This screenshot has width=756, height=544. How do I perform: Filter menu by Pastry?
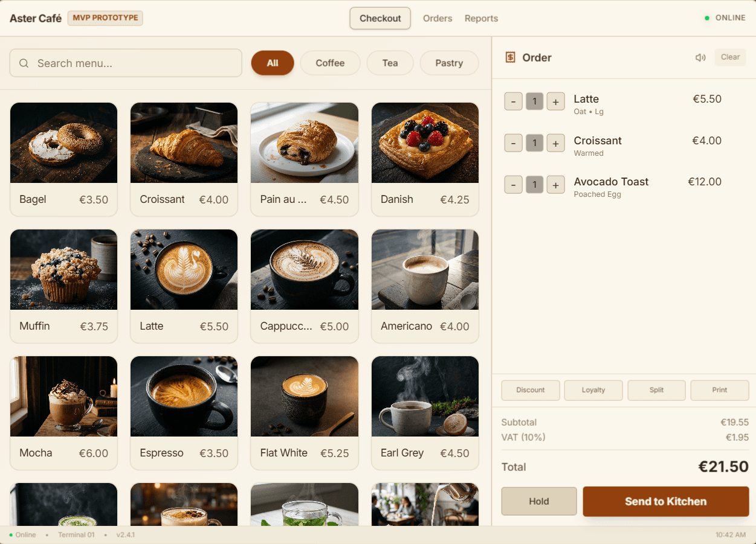click(x=449, y=63)
